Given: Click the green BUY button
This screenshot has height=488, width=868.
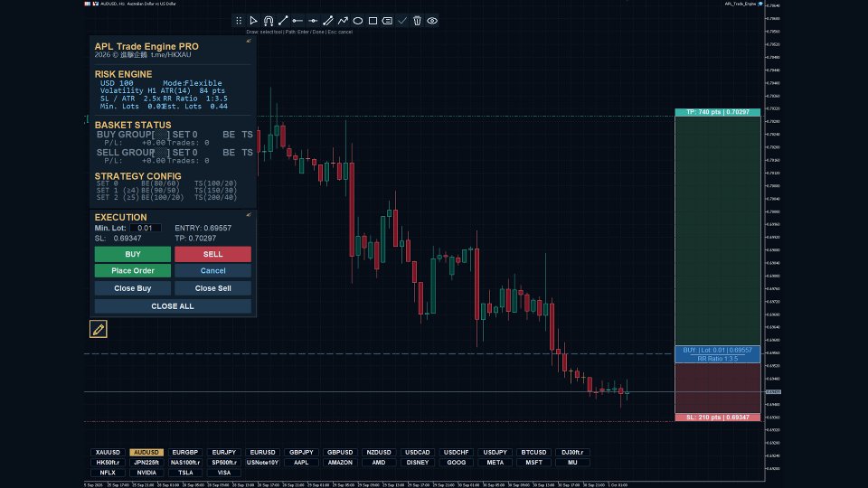Looking at the screenshot, I should (x=133, y=254).
